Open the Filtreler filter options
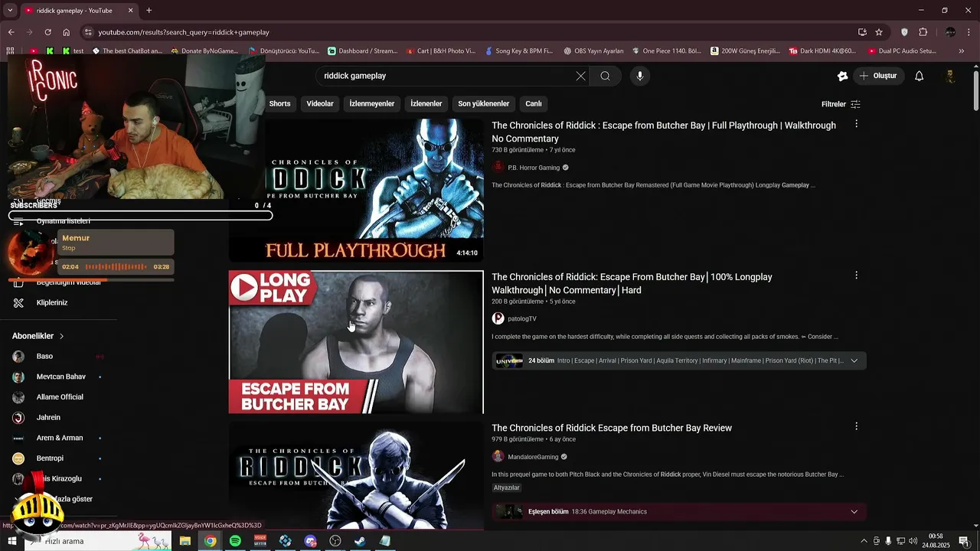The height and width of the screenshot is (551, 980). (841, 104)
